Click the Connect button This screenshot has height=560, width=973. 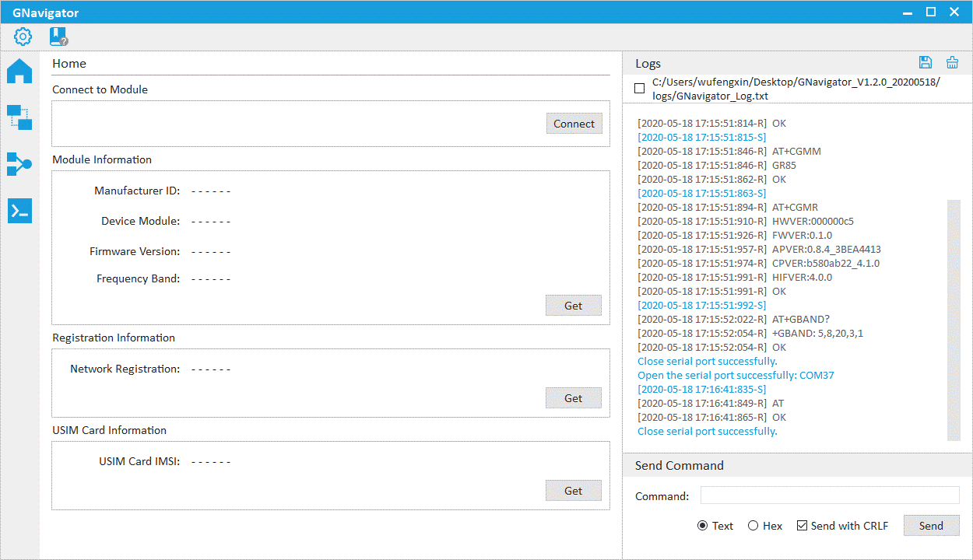[x=574, y=124]
